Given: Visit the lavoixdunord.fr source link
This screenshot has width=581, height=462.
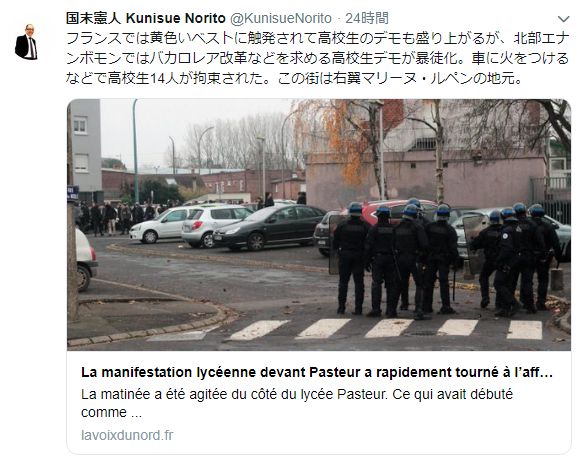Looking at the screenshot, I should 127,435.
